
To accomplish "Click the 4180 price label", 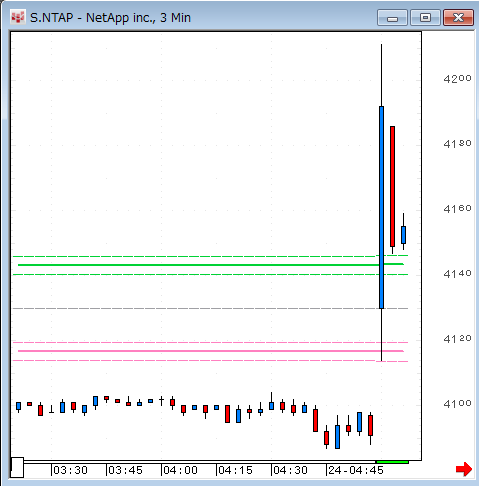I will (x=457, y=144).
